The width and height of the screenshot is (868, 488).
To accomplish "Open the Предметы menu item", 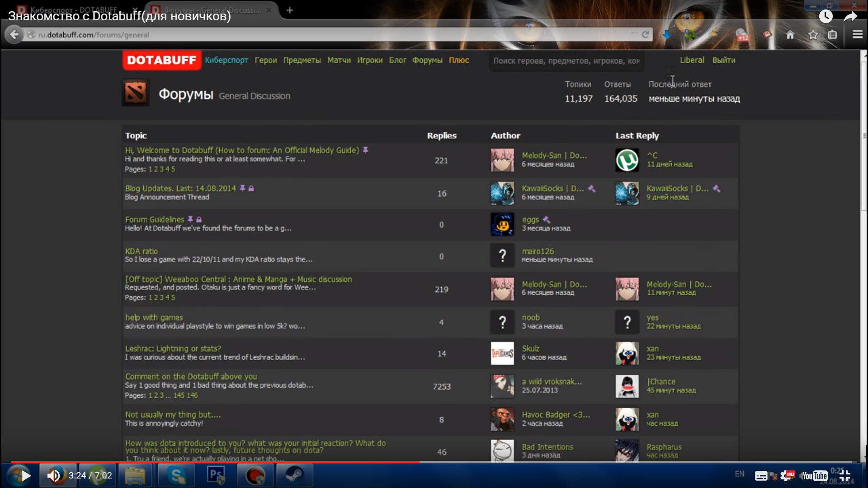I will click(302, 60).
